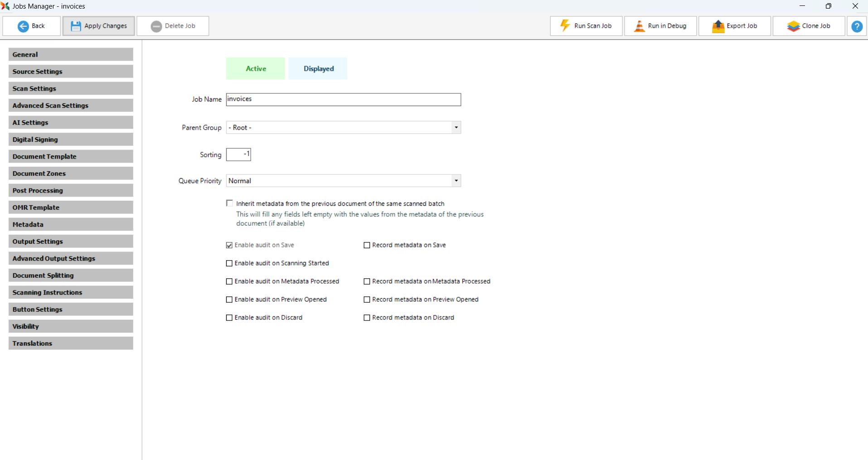Viewport: 868px width, 460px height.
Task: Click the Jobs Manager app logo icon
Action: pos(5,6)
